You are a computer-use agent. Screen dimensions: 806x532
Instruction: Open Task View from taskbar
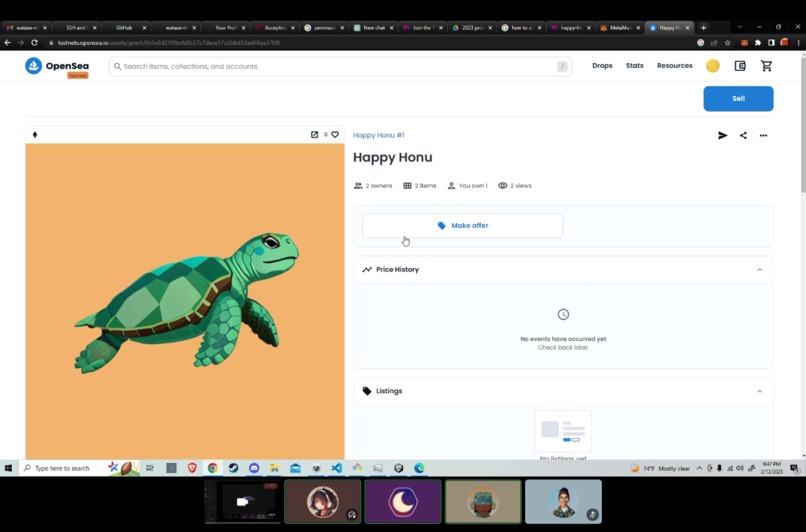pyautogui.click(x=150, y=468)
